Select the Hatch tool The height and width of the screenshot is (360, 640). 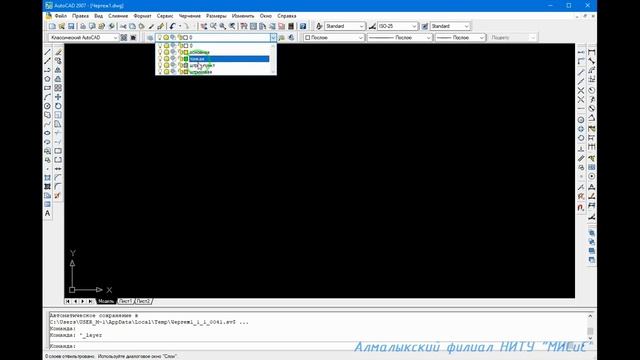pyautogui.click(x=48, y=178)
